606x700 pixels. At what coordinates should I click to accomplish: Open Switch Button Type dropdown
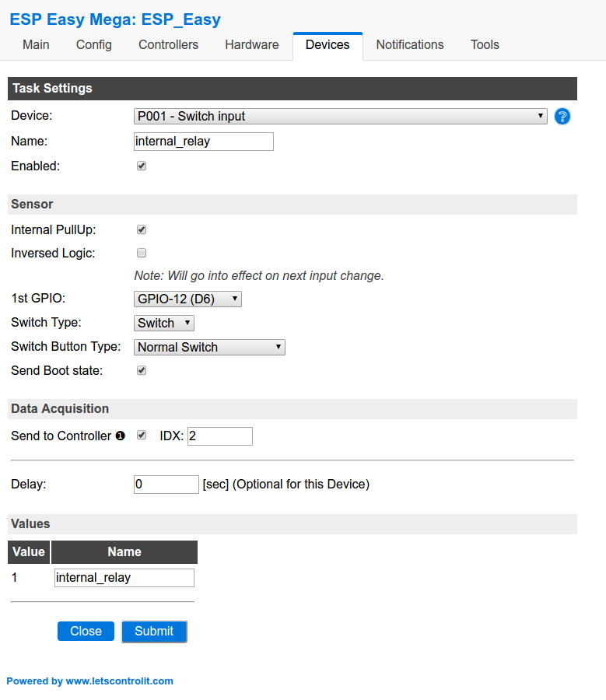pyautogui.click(x=209, y=347)
